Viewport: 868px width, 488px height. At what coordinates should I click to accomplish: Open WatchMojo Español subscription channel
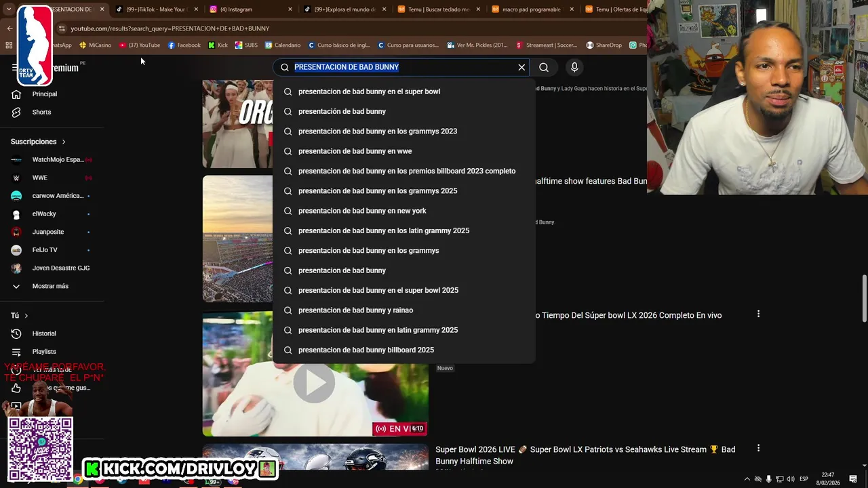pyautogui.click(x=52, y=160)
